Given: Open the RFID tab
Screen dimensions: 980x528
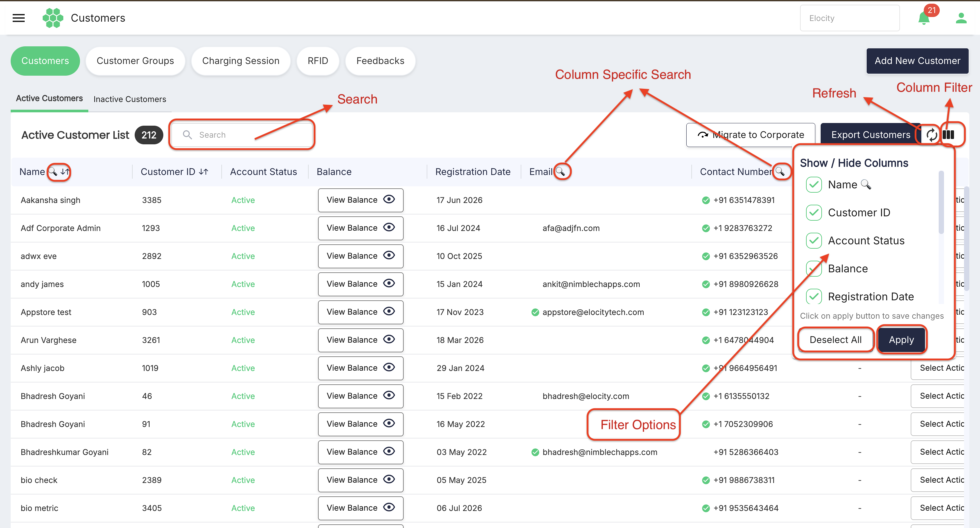Looking at the screenshot, I should (x=318, y=61).
